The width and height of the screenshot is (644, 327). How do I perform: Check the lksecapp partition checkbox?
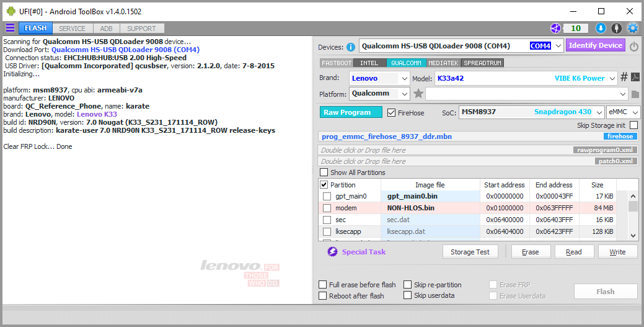(x=327, y=231)
